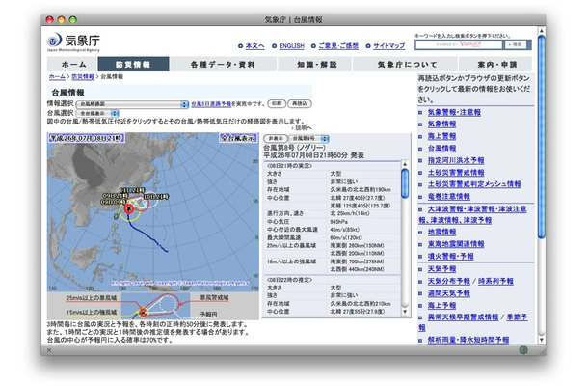Follow the ENGLISH link in the header
The image size is (588, 386).
tap(289, 46)
